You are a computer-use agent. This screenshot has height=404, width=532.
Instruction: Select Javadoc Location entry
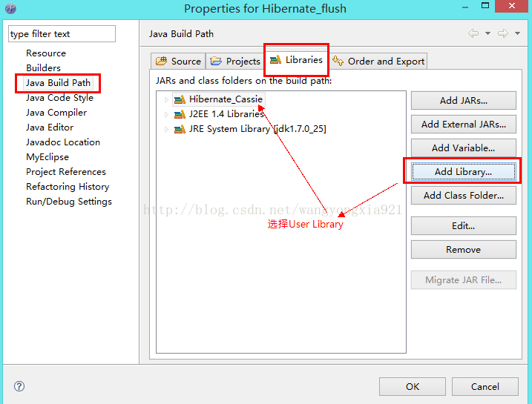click(x=63, y=142)
